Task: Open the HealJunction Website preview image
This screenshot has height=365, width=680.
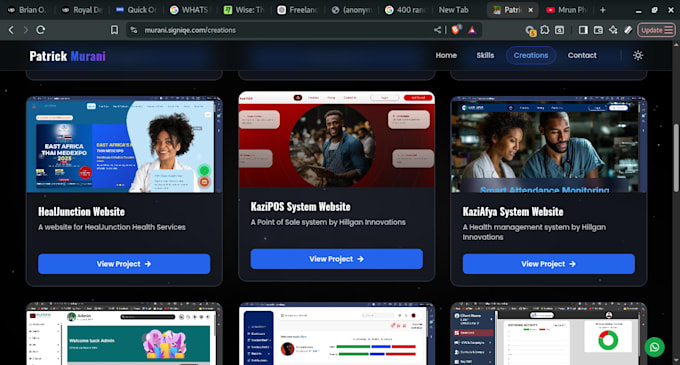Action: [x=124, y=145]
